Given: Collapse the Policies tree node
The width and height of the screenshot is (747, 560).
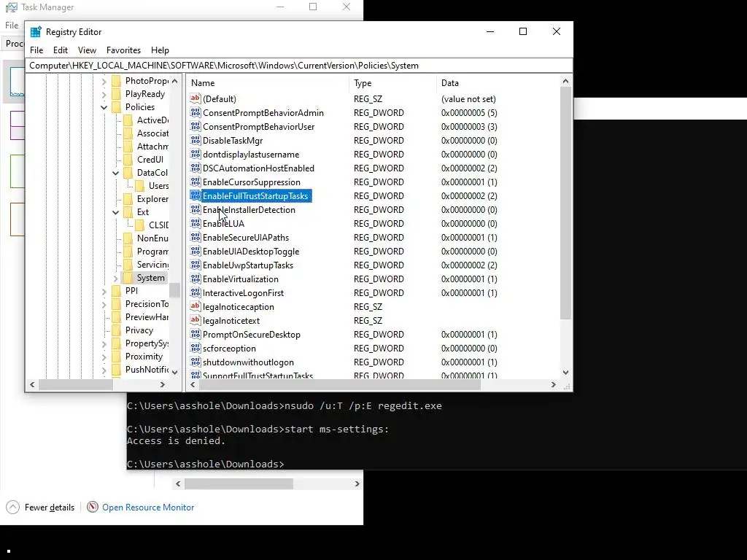Looking at the screenshot, I should click(x=104, y=107).
